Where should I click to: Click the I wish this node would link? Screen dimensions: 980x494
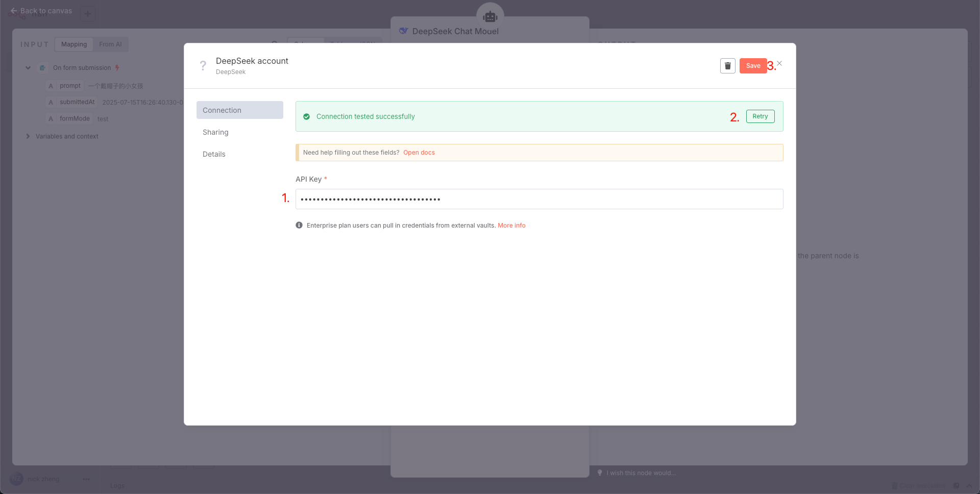(x=641, y=473)
